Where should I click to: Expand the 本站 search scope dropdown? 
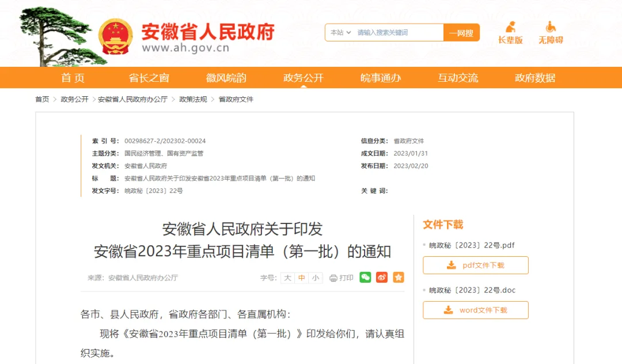click(341, 32)
